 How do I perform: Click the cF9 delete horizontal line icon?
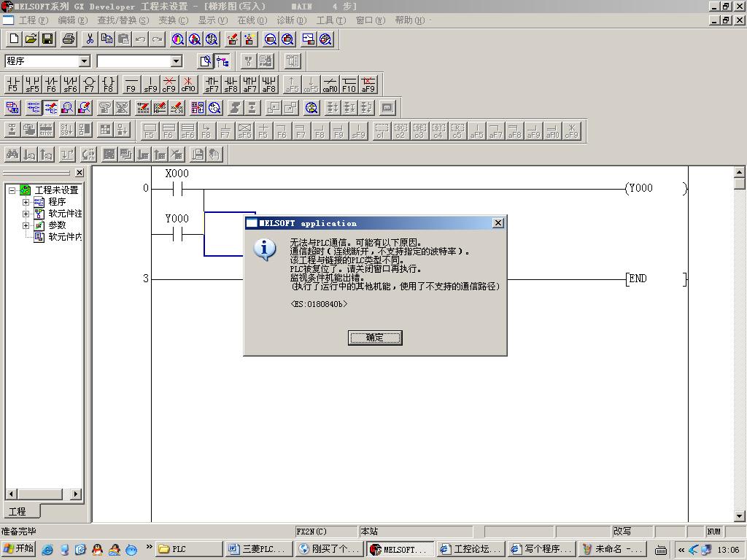(x=169, y=85)
